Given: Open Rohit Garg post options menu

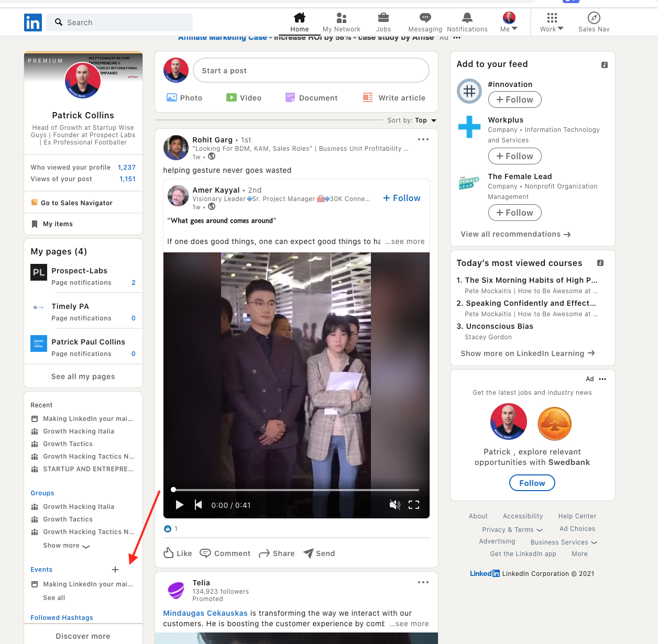Looking at the screenshot, I should pyautogui.click(x=423, y=139).
